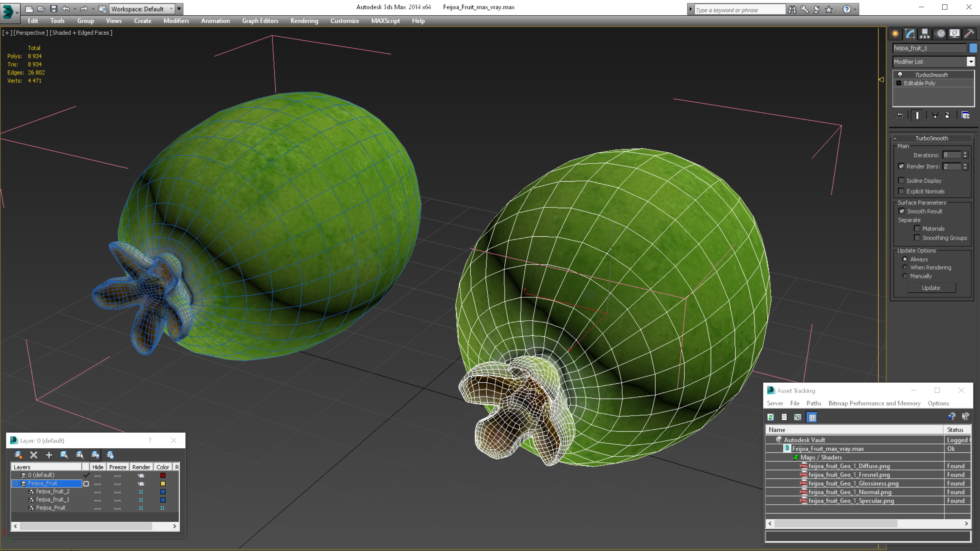
Task: Click the favorites star icon in title bar
Action: point(829,9)
